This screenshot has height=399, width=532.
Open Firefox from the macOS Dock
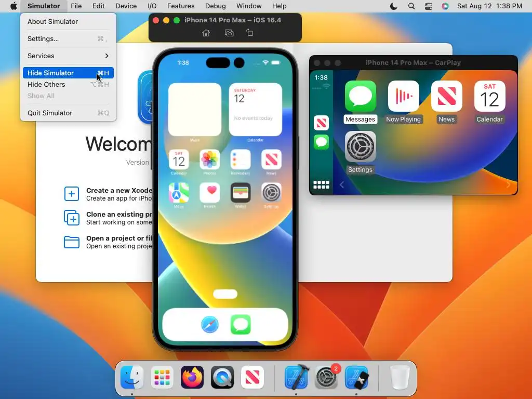pos(192,377)
